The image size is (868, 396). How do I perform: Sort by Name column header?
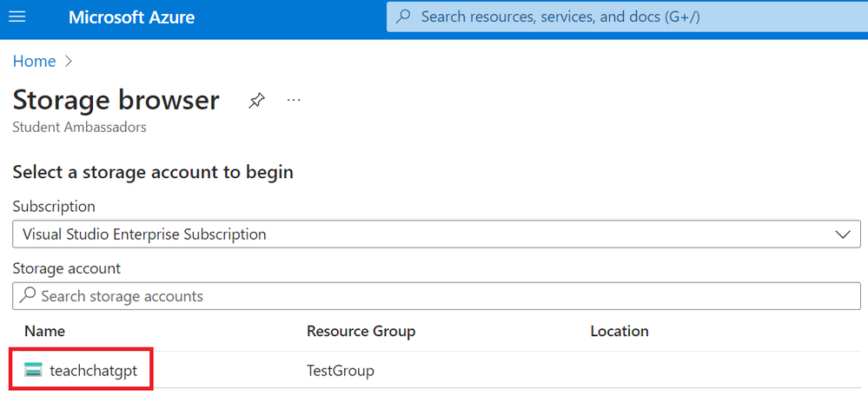(45, 331)
